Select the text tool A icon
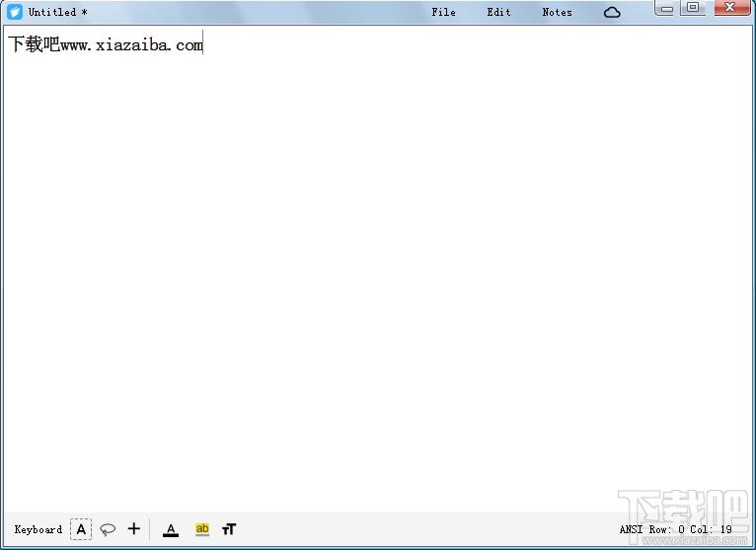 (81, 529)
